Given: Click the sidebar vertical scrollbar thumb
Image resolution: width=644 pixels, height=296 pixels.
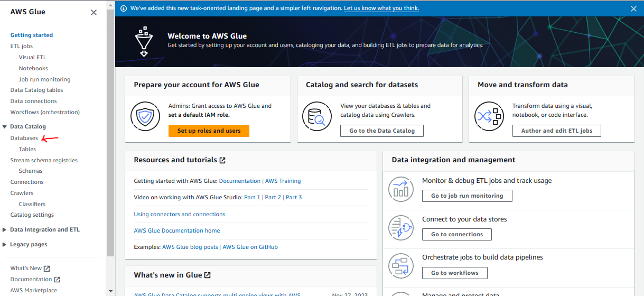Looking at the screenshot, I should (x=110, y=132).
